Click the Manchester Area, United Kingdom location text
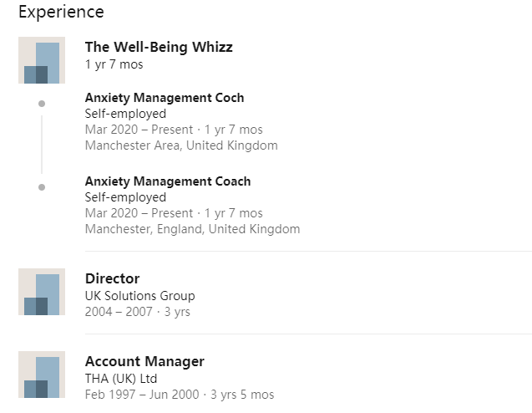Image resolution: width=532 pixels, height=413 pixels. 181,145
